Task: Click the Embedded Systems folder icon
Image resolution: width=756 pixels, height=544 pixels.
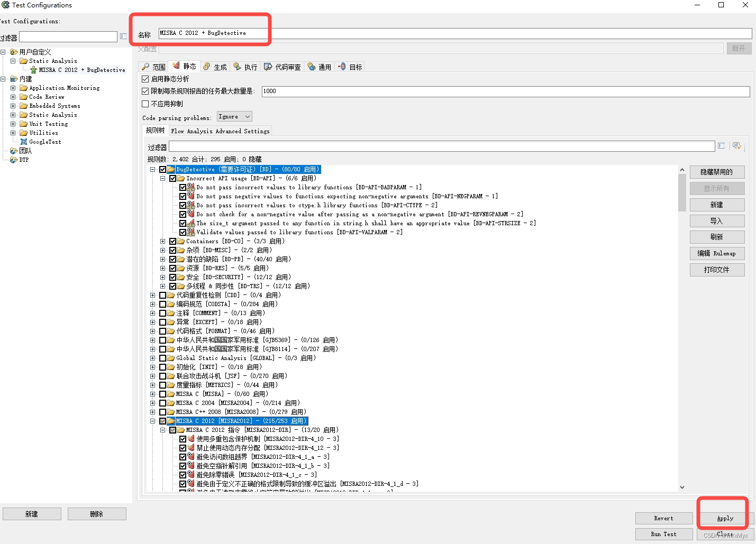Action: point(24,106)
